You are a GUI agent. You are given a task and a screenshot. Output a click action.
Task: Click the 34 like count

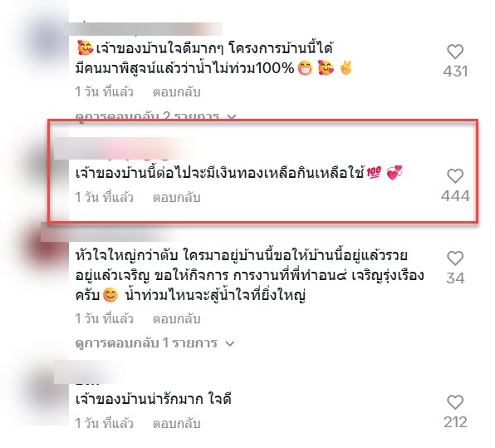455,278
